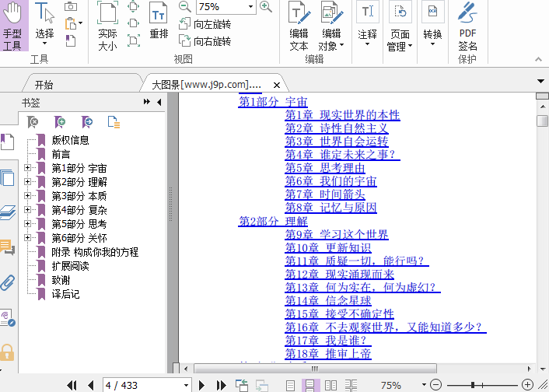Open the digital signatures sidebar icon
Image resolution: width=549 pixels, height=392 pixels.
click(x=8, y=318)
